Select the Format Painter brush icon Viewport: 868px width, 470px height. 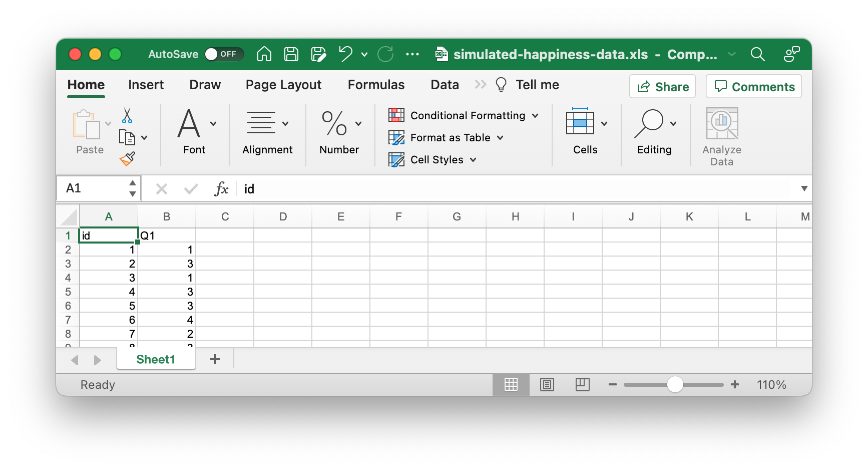tap(127, 159)
